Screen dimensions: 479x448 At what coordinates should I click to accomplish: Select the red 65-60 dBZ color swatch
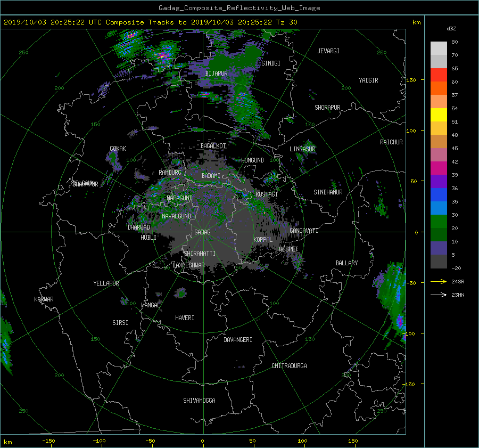pos(439,75)
